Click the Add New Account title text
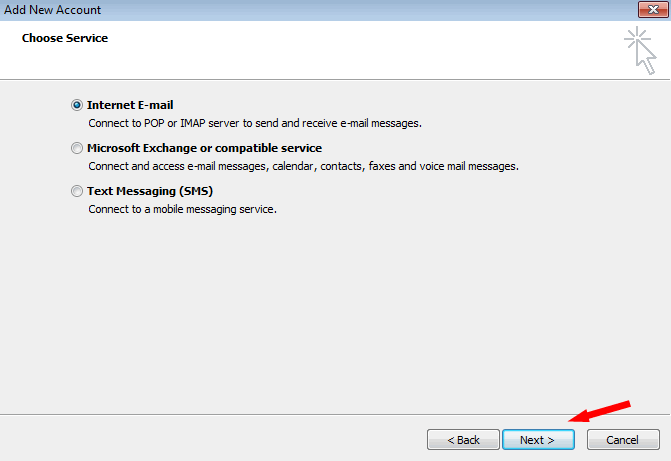Viewport: 671px width, 461px height. point(52,10)
